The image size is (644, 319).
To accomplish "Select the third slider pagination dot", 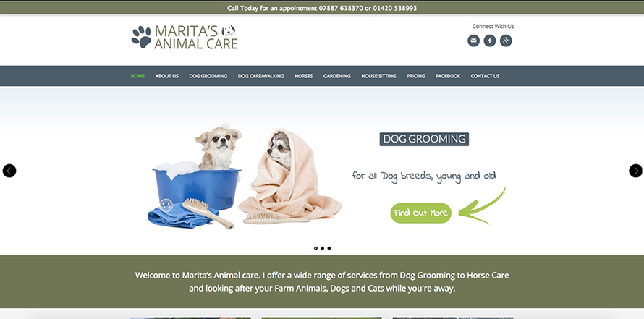I will click(x=329, y=248).
